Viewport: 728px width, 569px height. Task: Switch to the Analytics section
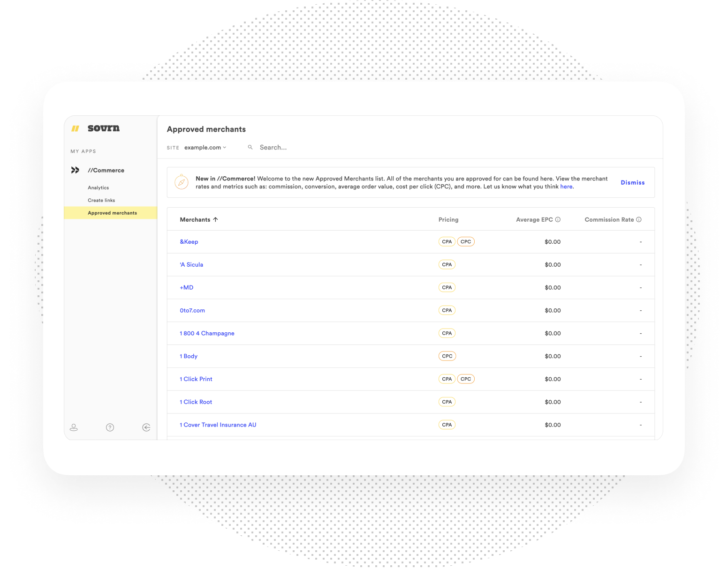point(98,187)
